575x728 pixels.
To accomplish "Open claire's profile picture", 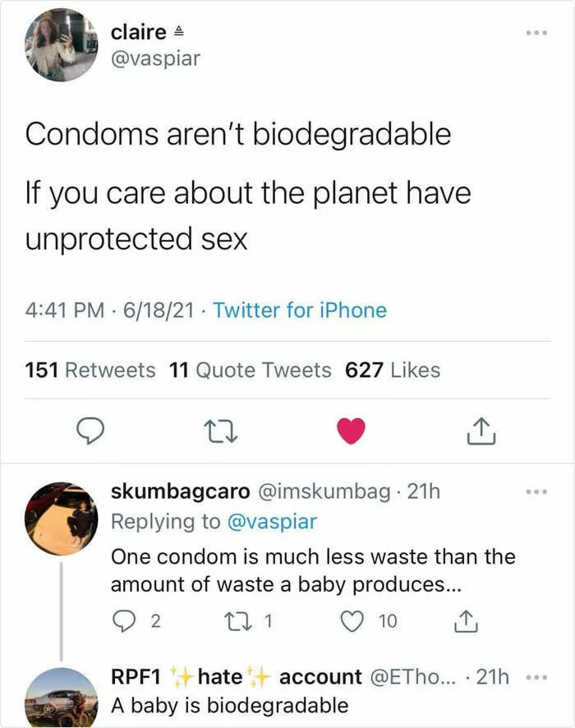I will coord(62,45).
